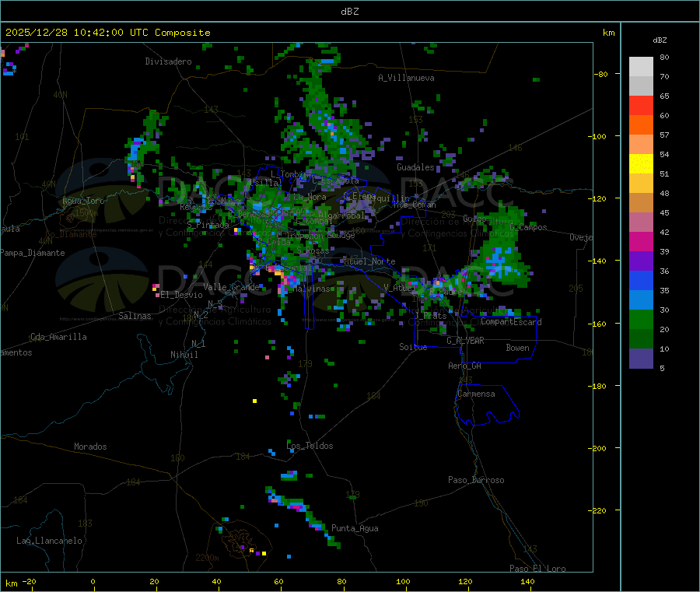This screenshot has width=700, height=592.
Task: Click the G_Campos map label
Action: tap(529, 227)
